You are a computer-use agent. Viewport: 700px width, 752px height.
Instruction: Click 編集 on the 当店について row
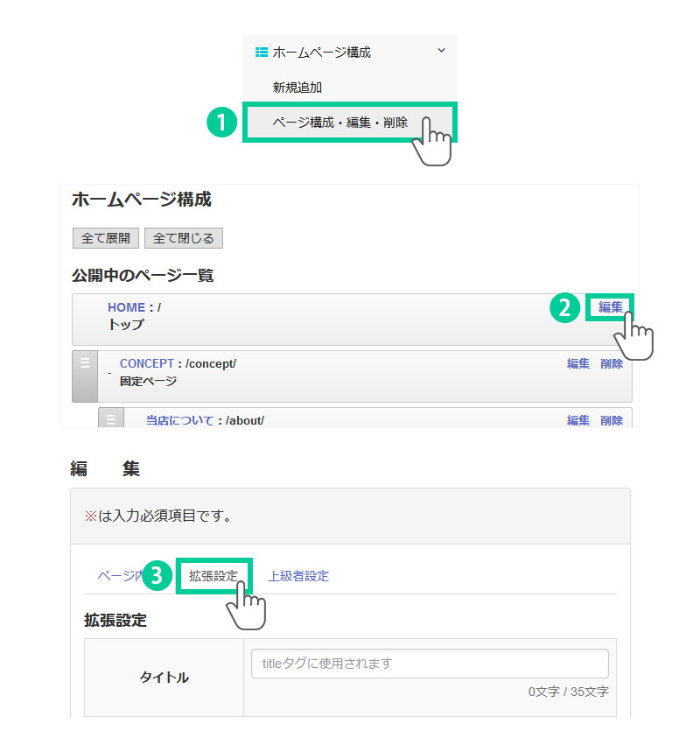[x=577, y=420]
